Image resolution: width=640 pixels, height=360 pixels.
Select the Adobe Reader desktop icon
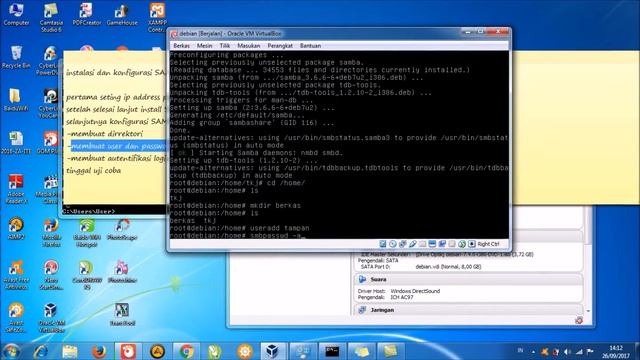pyautogui.click(x=16, y=189)
